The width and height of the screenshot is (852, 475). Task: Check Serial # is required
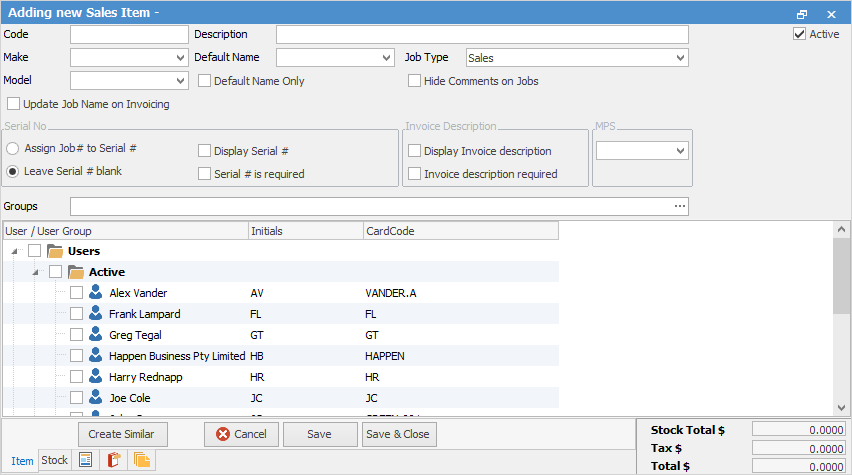[204, 174]
